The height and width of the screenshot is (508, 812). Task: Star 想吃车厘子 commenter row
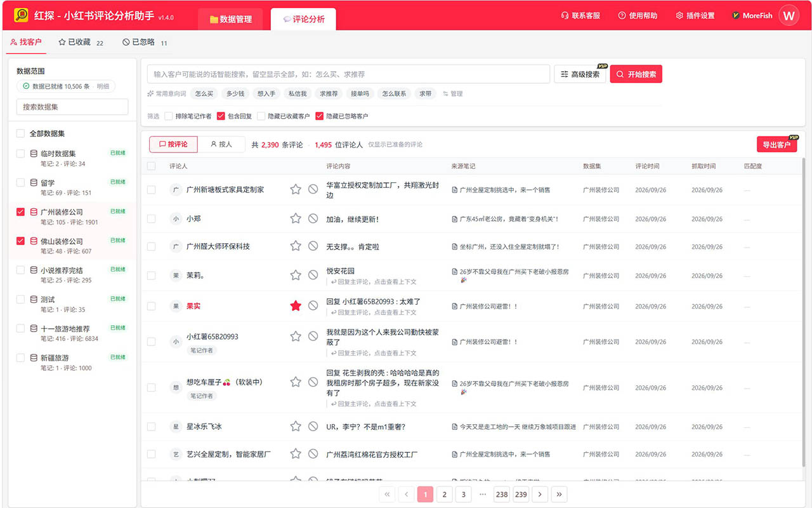click(296, 382)
